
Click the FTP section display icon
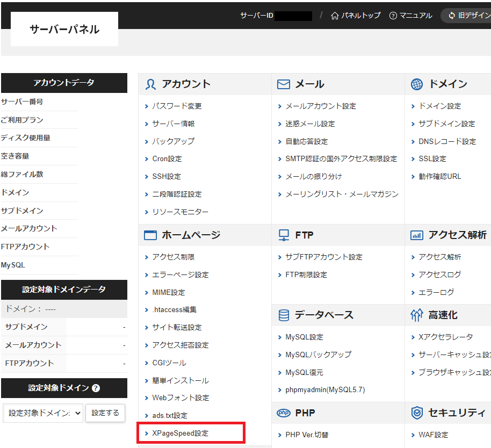tap(283, 235)
